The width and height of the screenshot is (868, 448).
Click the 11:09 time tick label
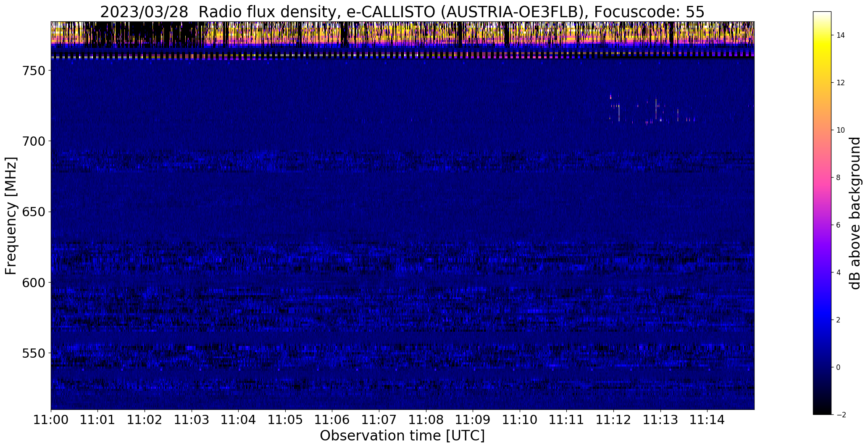[x=473, y=420]
